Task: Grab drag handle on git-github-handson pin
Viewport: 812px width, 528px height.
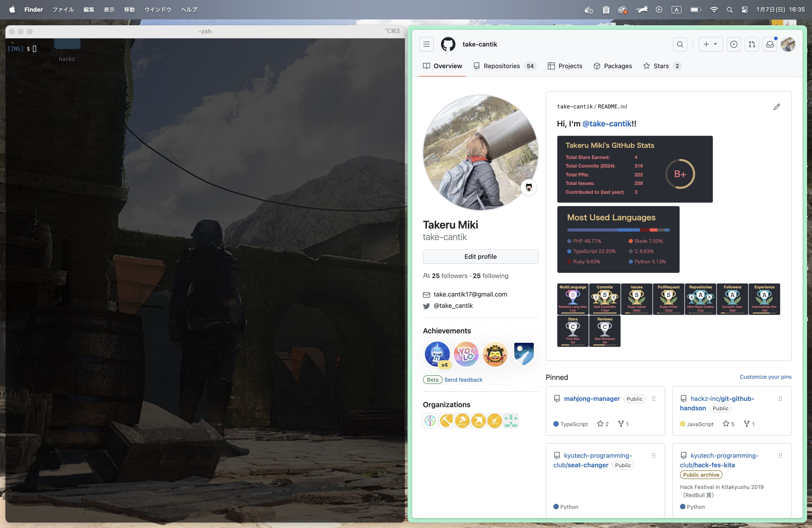Action: [x=780, y=399]
